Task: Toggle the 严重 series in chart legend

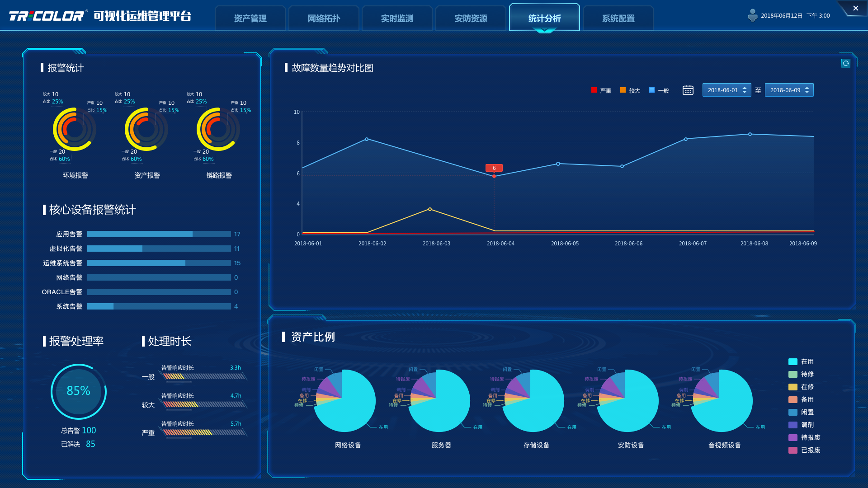Action: coord(601,90)
